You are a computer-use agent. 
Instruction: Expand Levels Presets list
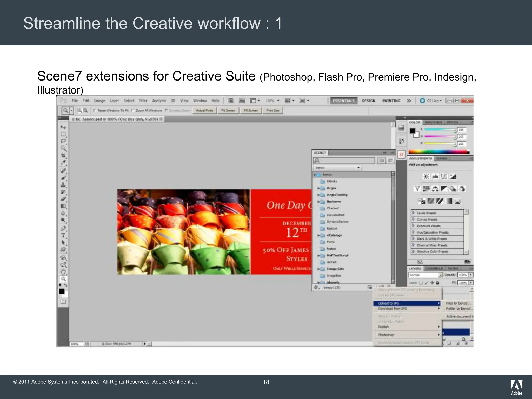414,213
